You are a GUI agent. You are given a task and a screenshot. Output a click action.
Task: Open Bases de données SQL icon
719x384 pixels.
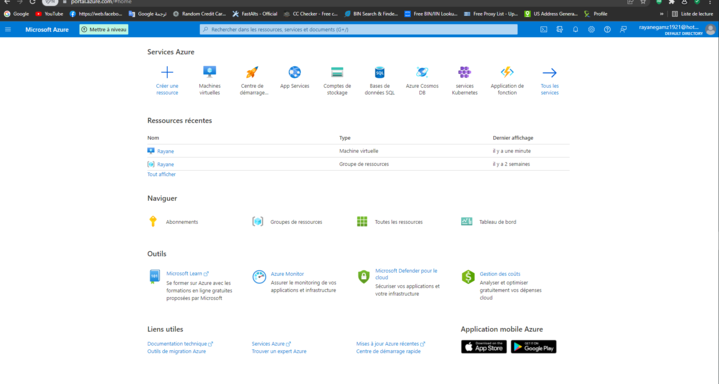380,72
